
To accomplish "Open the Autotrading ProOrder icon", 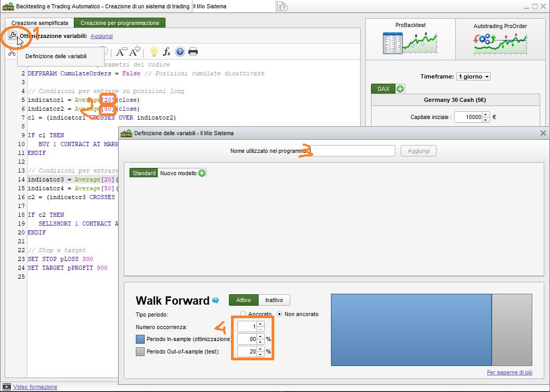I will (500, 44).
